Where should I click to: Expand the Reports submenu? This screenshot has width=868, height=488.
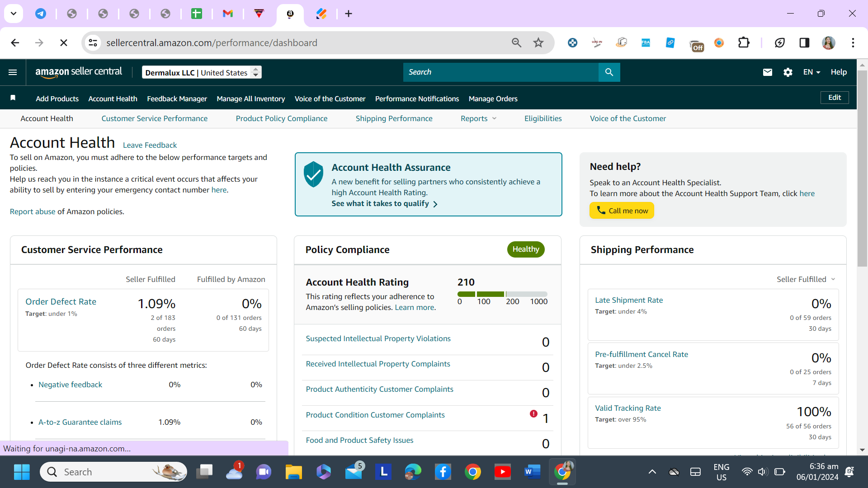tap(478, 118)
